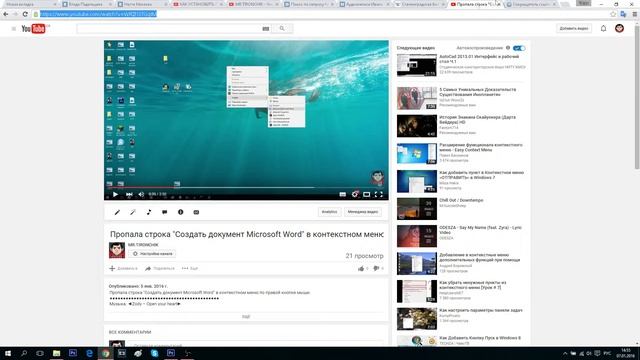Open the 5 Самых Уникальных Доказательств video

coord(478,92)
